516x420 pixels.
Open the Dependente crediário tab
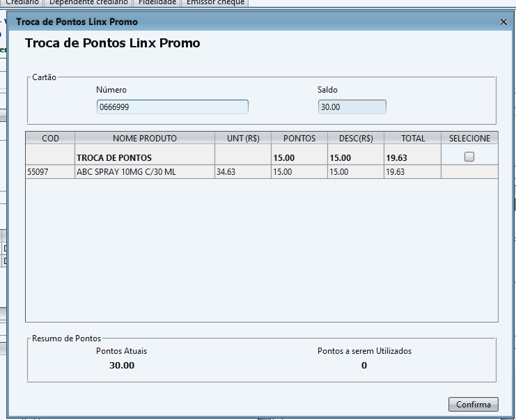pos(88,3)
